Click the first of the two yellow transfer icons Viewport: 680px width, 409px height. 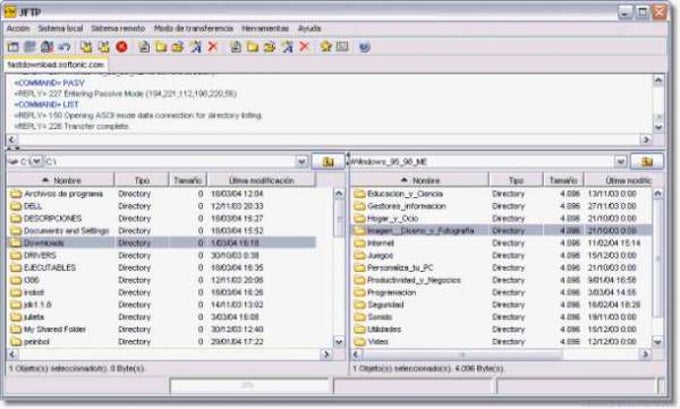pyautogui.click(x=87, y=46)
